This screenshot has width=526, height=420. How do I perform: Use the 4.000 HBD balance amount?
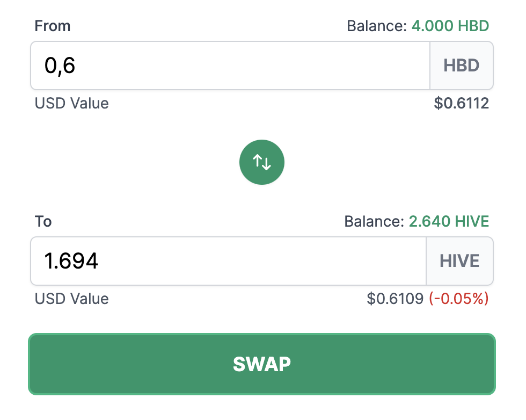pos(450,26)
